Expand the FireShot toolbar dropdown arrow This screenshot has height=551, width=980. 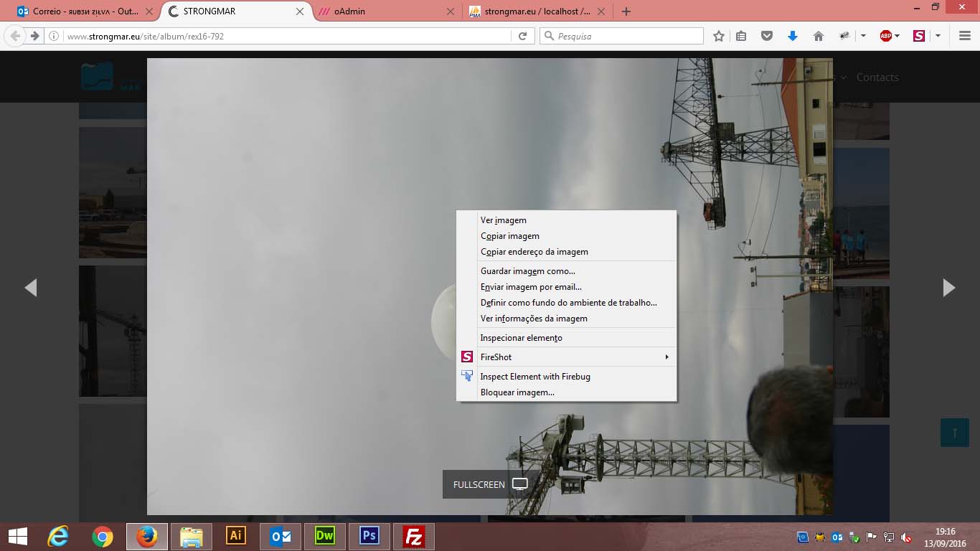pos(937,36)
